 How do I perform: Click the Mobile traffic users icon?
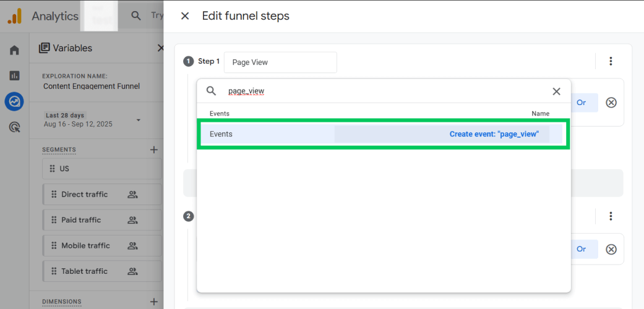[132, 245]
